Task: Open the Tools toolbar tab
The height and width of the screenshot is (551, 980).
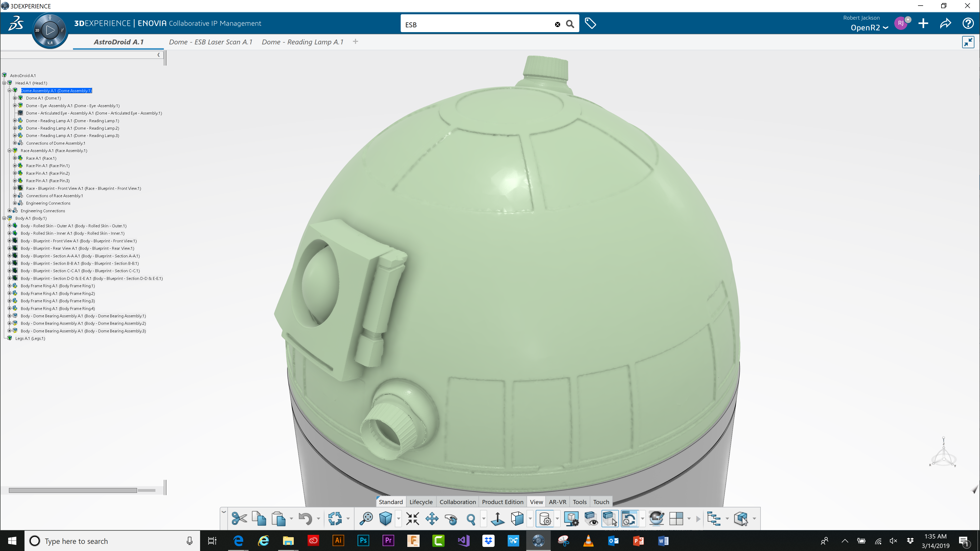Action: point(579,502)
